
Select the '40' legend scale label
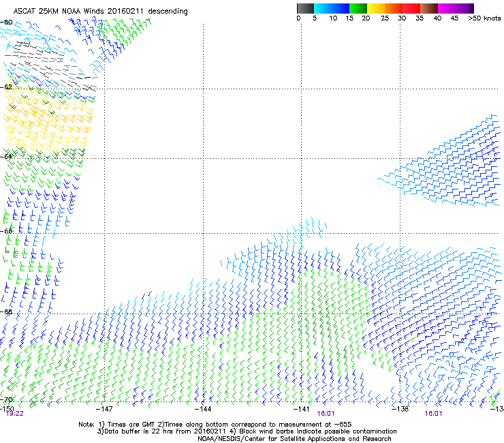tap(437, 18)
